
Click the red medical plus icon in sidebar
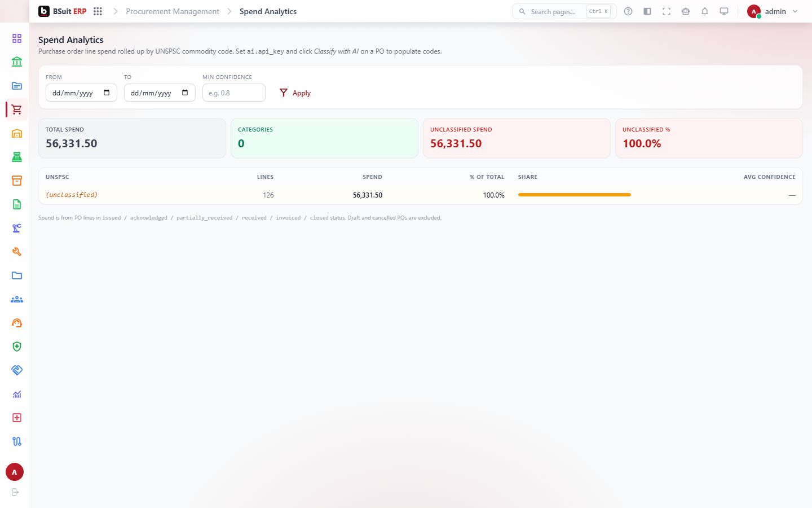pos(17,418)
